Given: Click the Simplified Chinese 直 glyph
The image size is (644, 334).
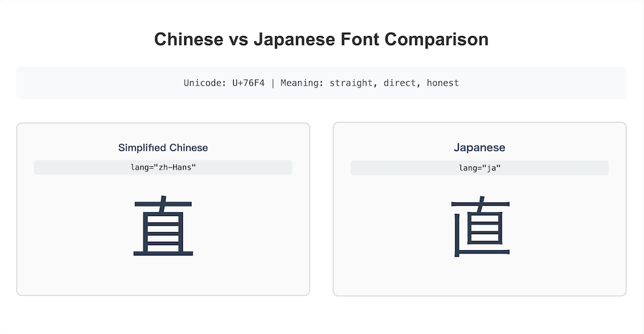Looking at the screenshot, I should (x=163, y=227).
